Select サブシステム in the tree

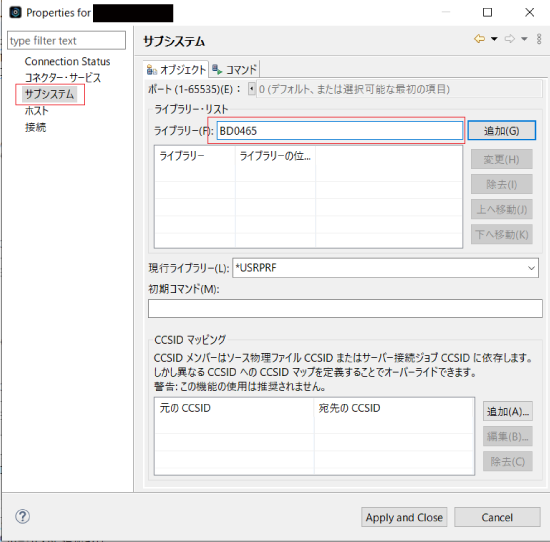click(49, 94)
